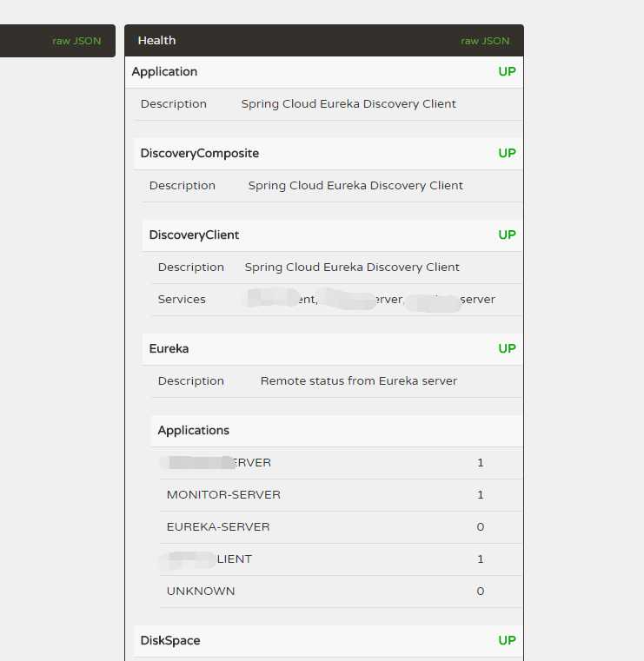Click the UP status beside Eureka
The image size is (644, 661).
tap(507, 349)
